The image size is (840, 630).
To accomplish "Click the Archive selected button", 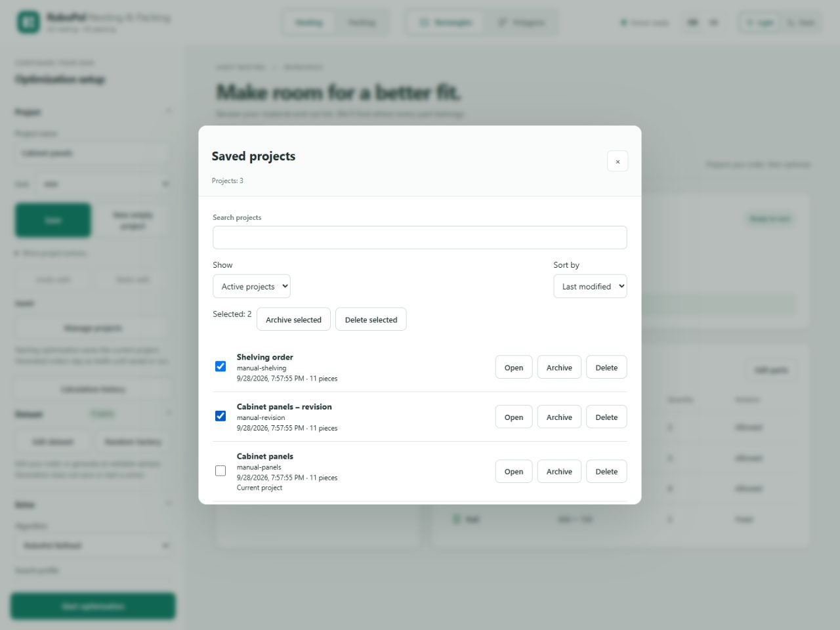I will pos(293,320).
